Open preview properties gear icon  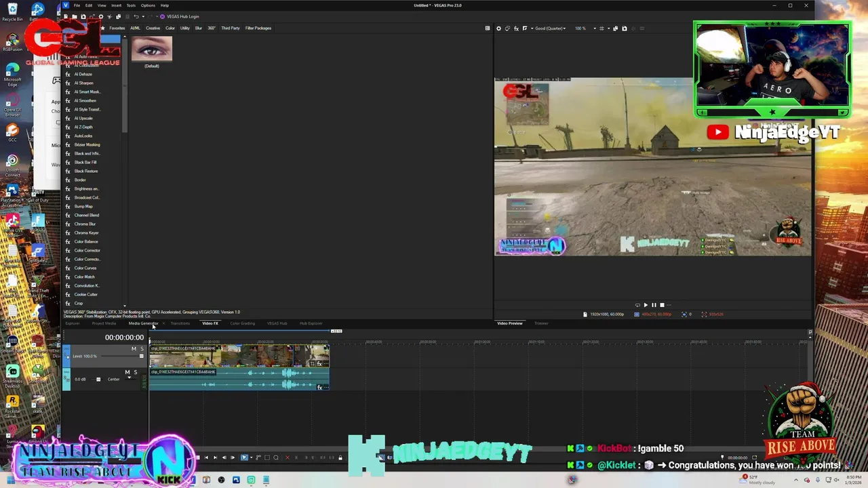498,28
